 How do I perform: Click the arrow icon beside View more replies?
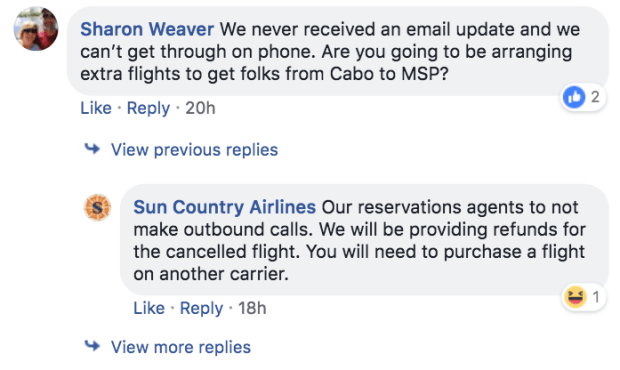tap(92, 346)
